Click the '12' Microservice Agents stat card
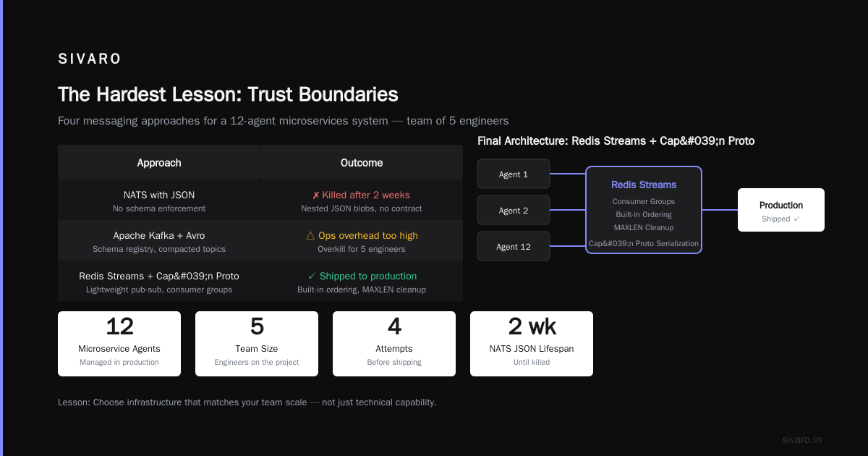Screen dimensions: 868x456 pos(119,344)
